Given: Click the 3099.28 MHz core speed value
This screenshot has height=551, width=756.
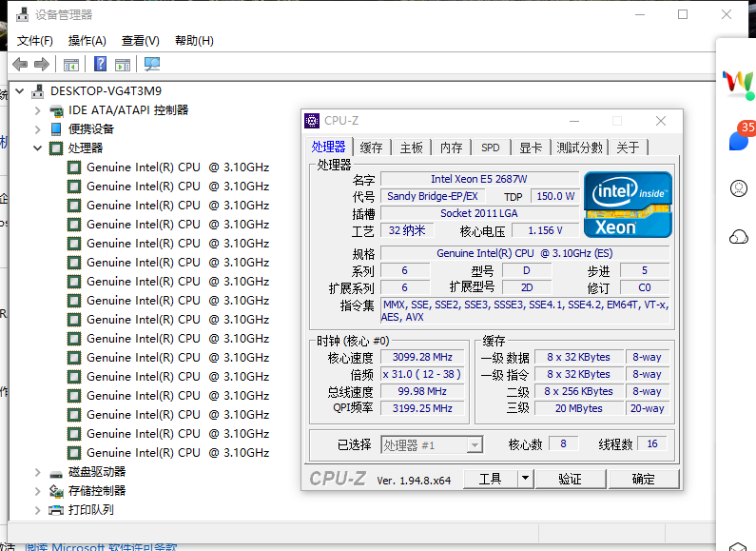Looking at the screenshot, I should 422,358.
